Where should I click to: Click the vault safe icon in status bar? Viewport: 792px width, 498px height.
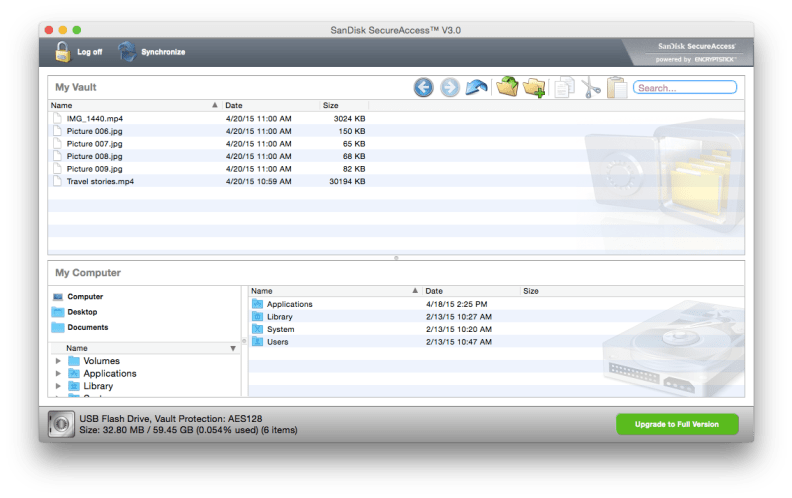[61, 424]
